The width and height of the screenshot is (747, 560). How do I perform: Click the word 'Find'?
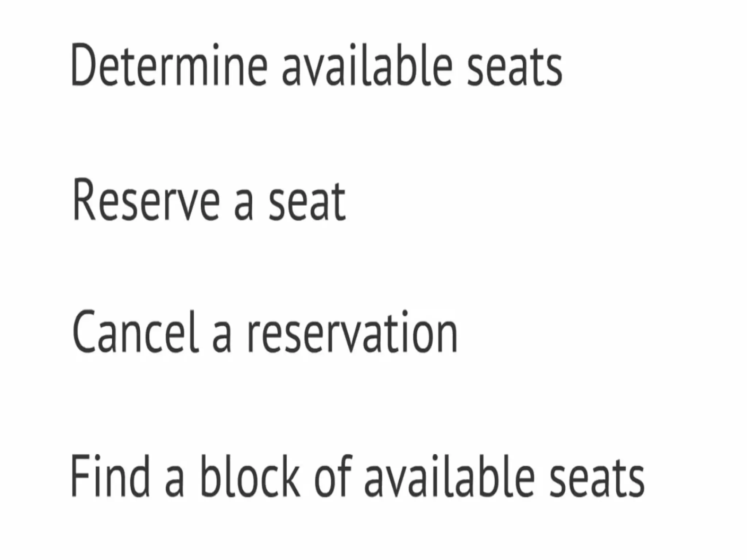110,476
